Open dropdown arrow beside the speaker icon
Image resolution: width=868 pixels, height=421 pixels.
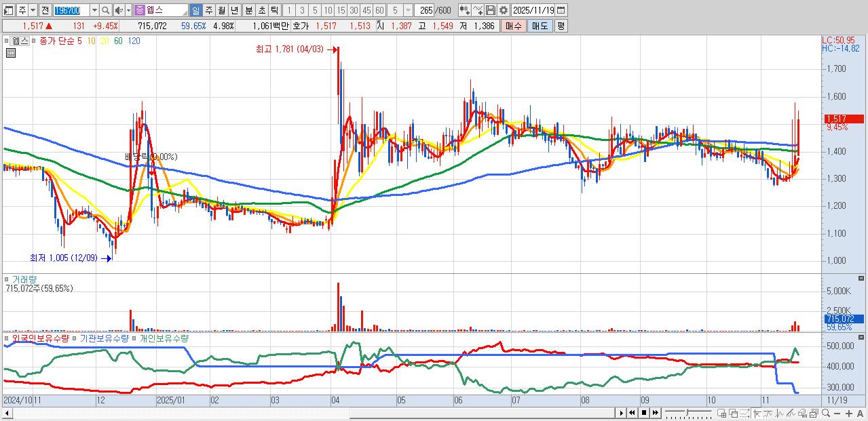128,10
